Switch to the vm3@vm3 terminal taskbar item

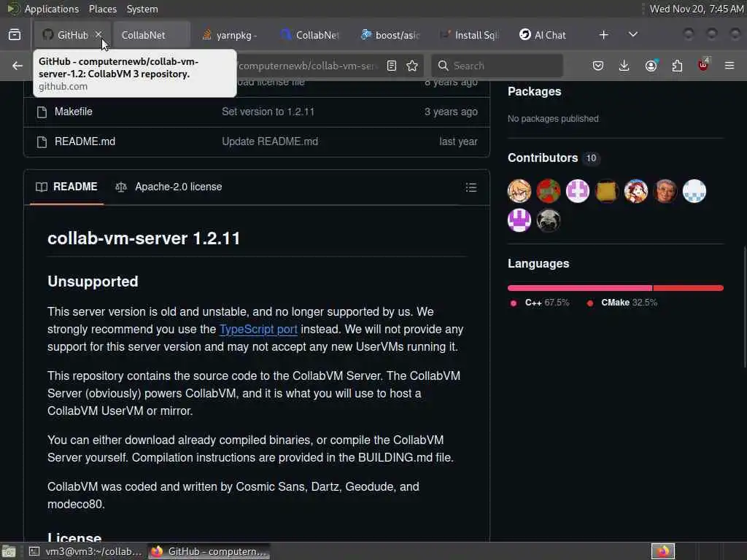click(x=86, y=551)
